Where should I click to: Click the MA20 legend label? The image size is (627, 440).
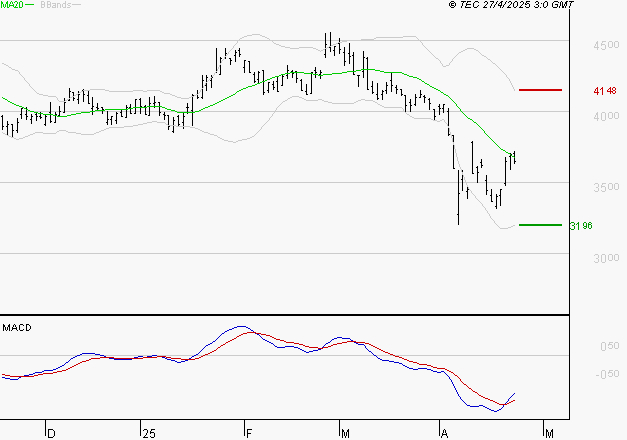[12, 4]
